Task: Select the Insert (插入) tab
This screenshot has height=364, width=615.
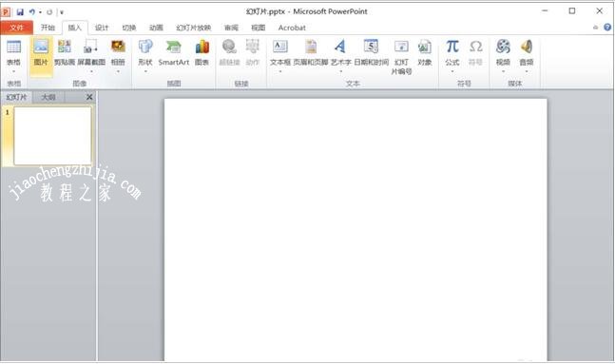Action: (74, 28)
